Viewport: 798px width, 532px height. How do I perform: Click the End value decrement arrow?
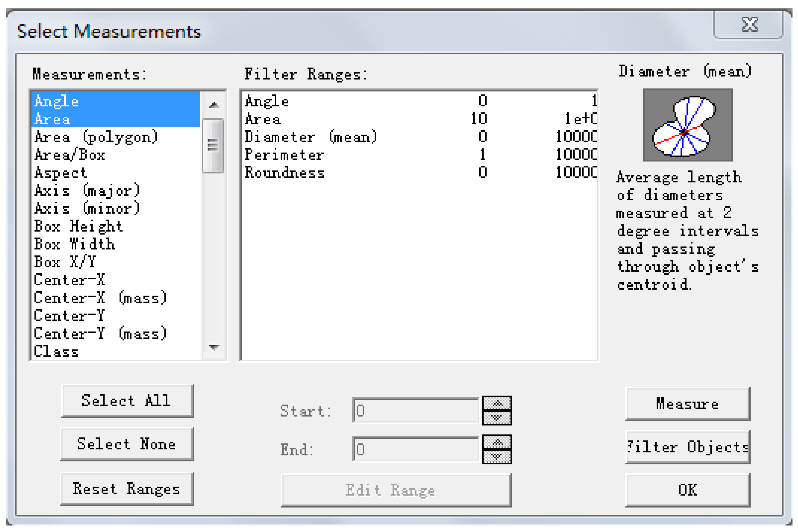(x=497, y=457)
